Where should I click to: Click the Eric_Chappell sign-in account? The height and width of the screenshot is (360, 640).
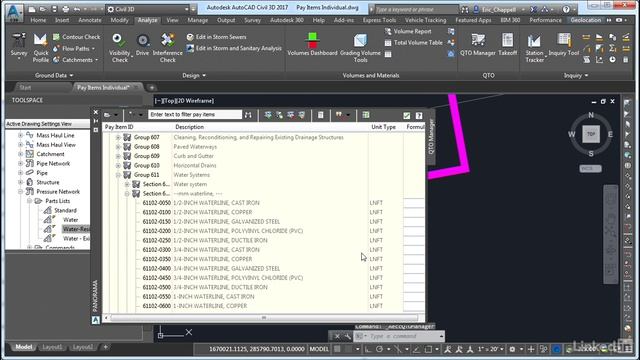(498, 9)
